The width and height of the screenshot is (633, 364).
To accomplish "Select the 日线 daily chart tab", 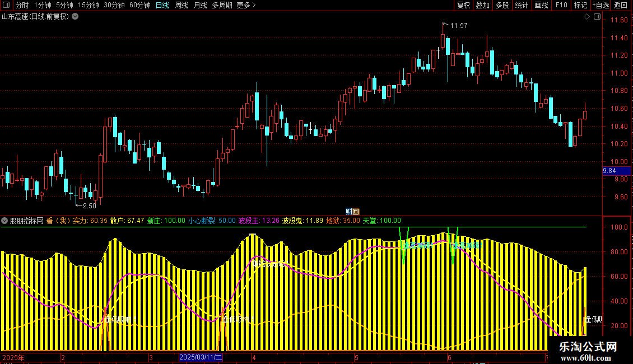I will 162,5.
